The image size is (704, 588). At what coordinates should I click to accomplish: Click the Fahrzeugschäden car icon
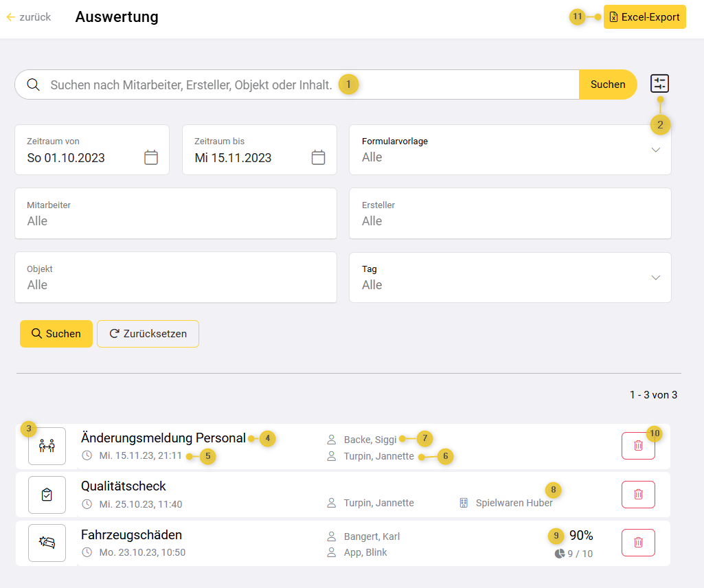click(47, 543)
